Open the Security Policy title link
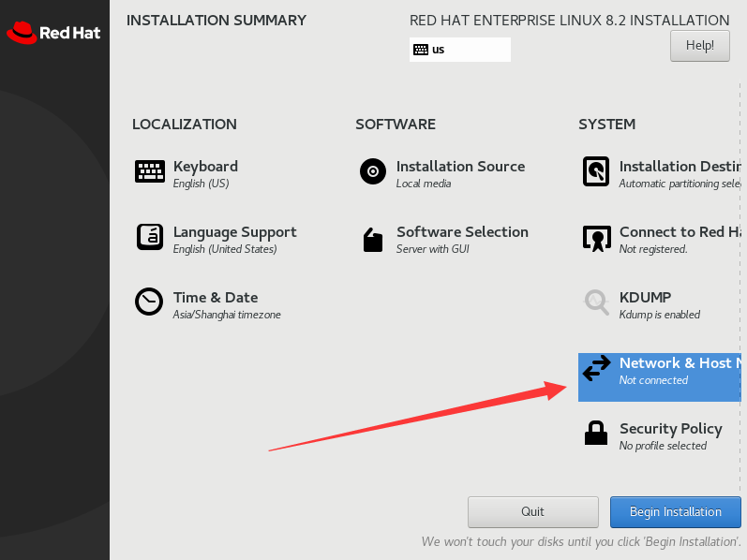The width and height of the screenshot is (747, 560). pyautogui.click(x=671, y=429)
